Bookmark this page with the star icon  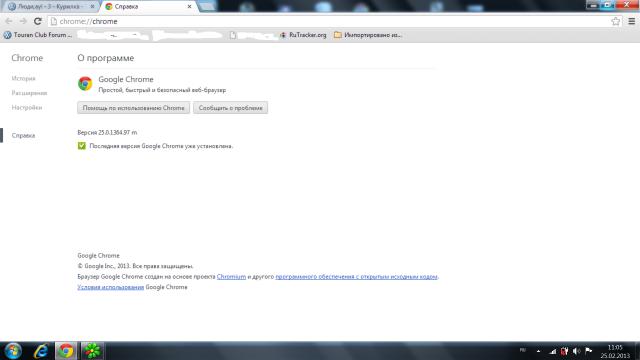(616, 21)
